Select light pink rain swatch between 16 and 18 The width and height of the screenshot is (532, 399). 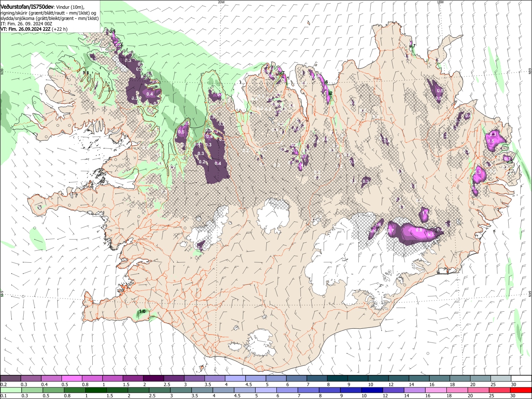[x=436, y=390]
